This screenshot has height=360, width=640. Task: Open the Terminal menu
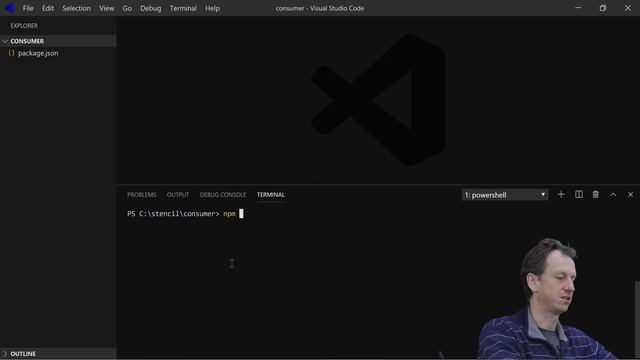click(183, 8)
